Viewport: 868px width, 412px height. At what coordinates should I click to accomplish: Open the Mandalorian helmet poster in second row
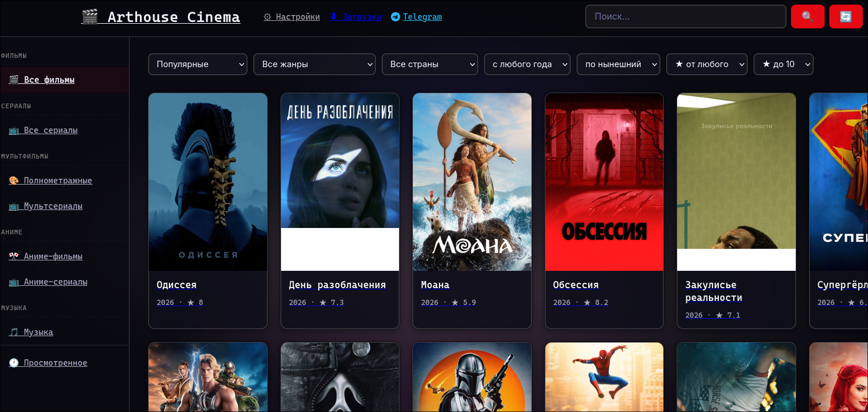[x=472, y=377]
